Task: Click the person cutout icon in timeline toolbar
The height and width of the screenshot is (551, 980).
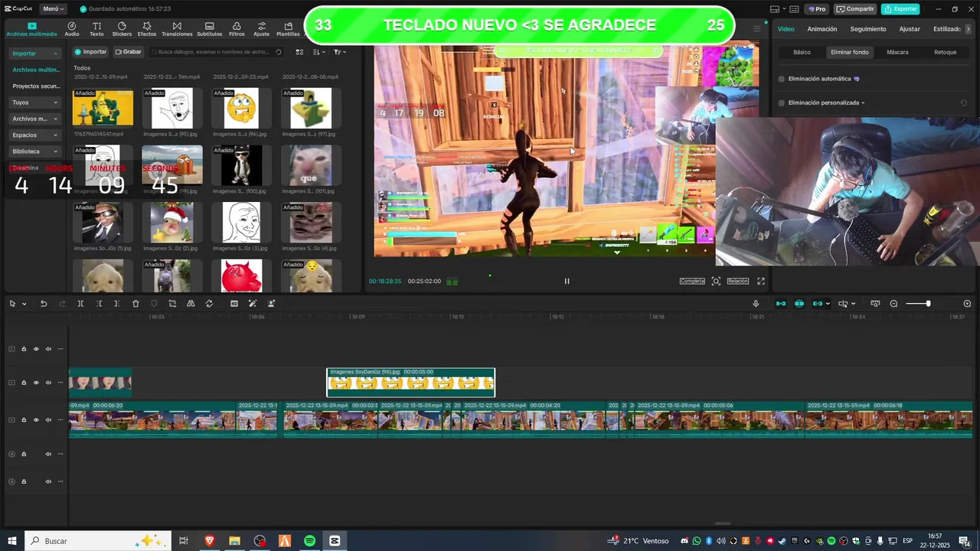Action: click(271, 304)
